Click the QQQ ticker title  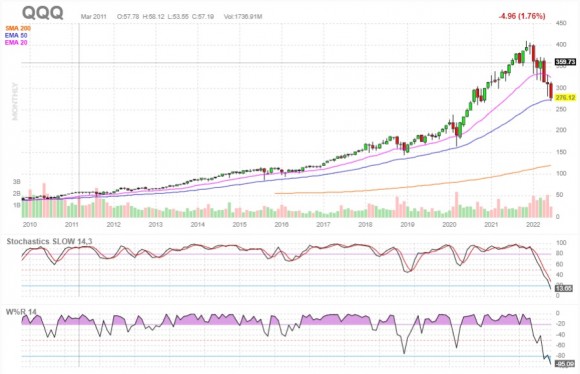[x=43, y=13]
